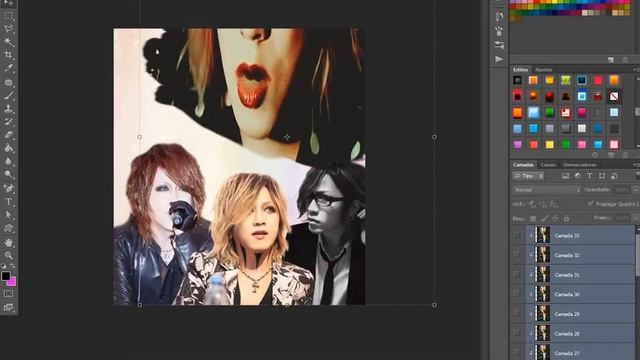Screen dimensions: 640x360
Task: Select the Rectangular Marquee tool
Action: coord(8,16)
